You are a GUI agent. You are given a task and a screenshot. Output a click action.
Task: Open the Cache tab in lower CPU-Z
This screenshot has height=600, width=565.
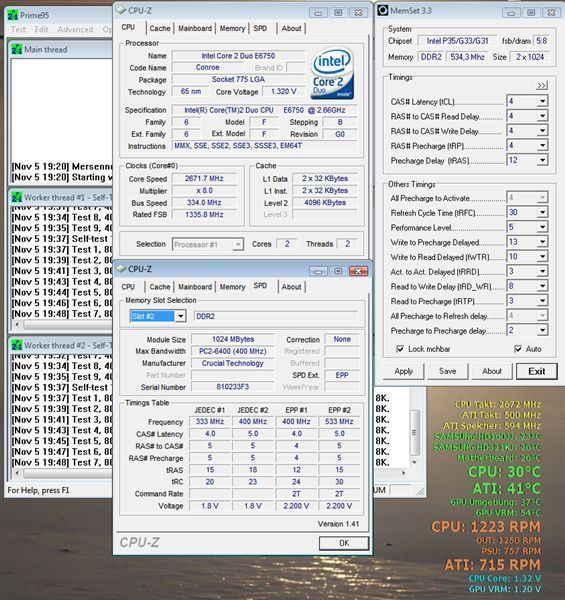tap(160, 287)
